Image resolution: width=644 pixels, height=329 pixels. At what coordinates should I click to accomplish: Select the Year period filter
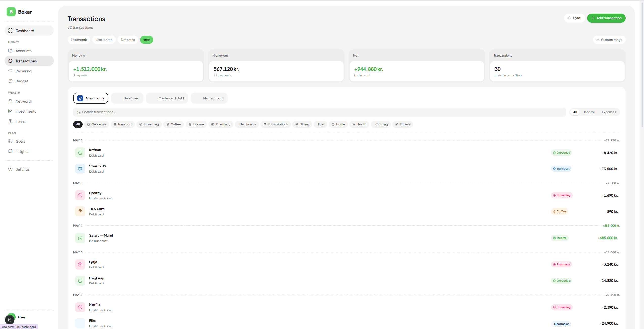[x=147, y=40]
